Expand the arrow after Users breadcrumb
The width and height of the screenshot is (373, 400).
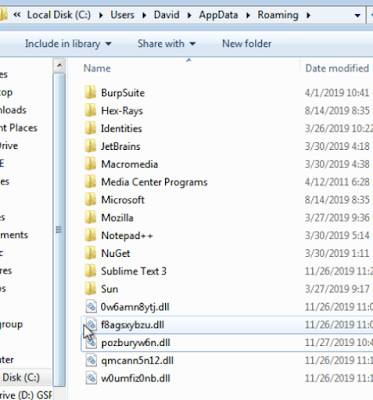pyautogui.click(x=144, y=15)
